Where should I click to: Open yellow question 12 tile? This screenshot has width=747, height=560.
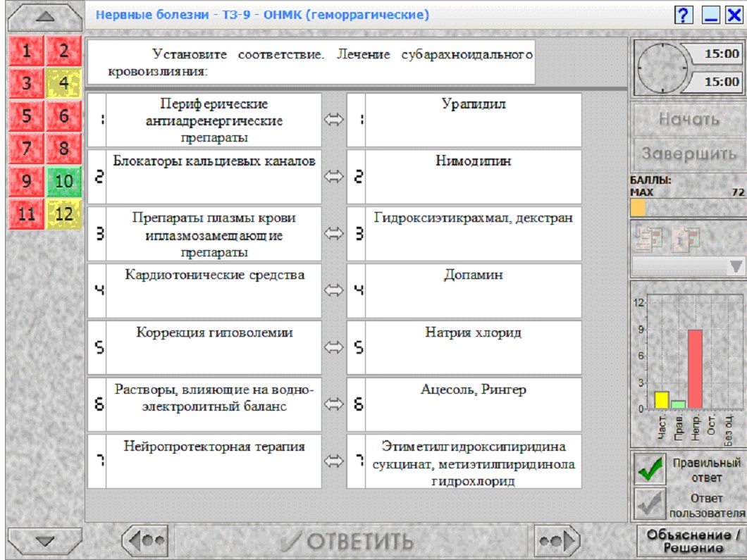point(64,214)
